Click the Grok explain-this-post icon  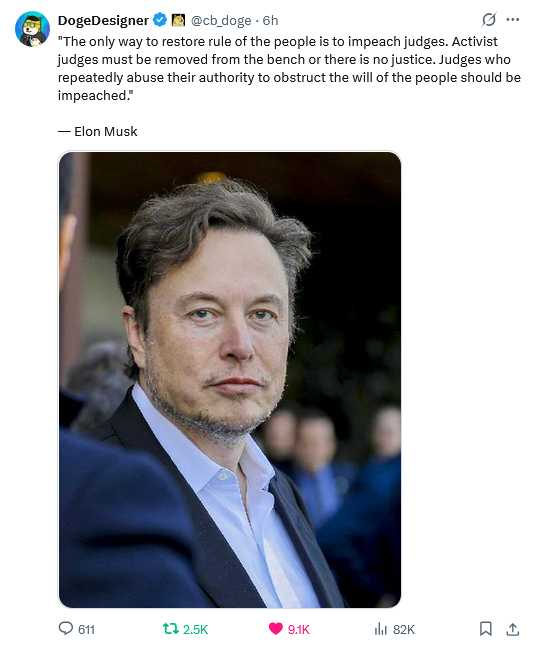click(x=489, y=19)
